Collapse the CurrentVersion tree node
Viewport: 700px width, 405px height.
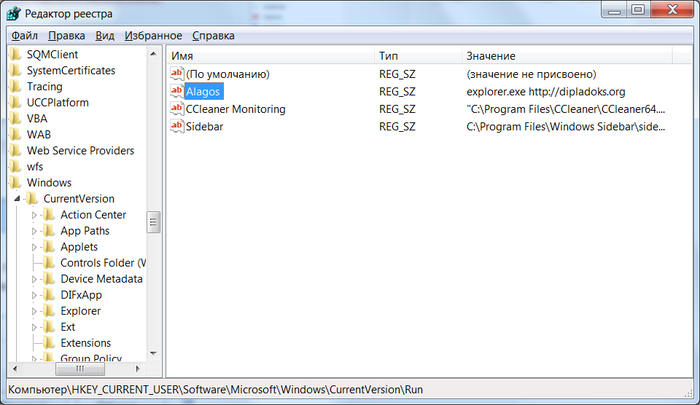pos(18,199)
